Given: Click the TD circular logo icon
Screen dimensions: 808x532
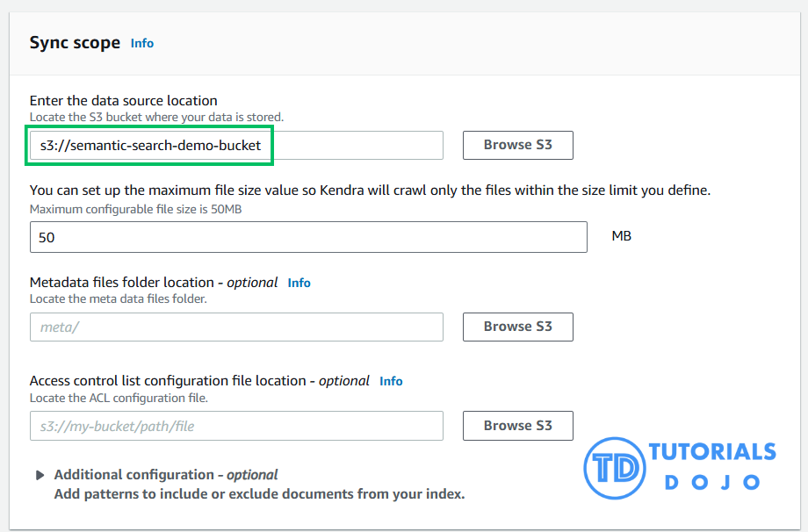Looking at the screenshot, I should [614, 467].
